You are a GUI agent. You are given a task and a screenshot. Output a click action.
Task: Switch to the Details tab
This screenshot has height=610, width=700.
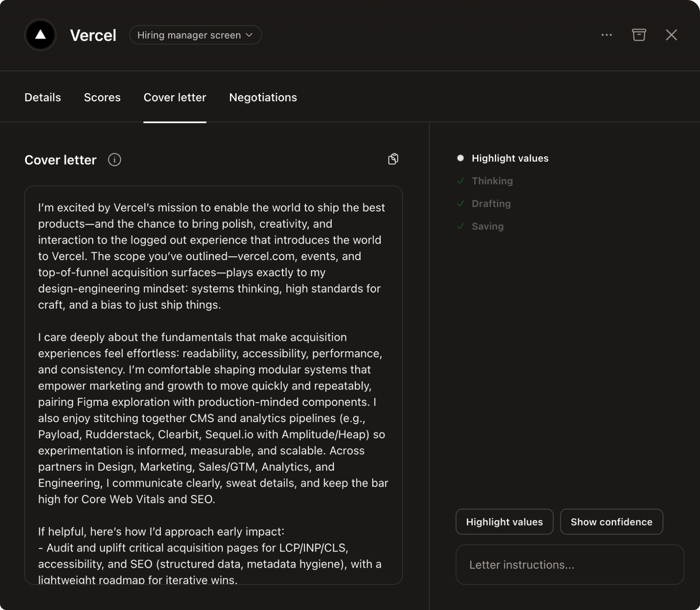pos(43,98)
